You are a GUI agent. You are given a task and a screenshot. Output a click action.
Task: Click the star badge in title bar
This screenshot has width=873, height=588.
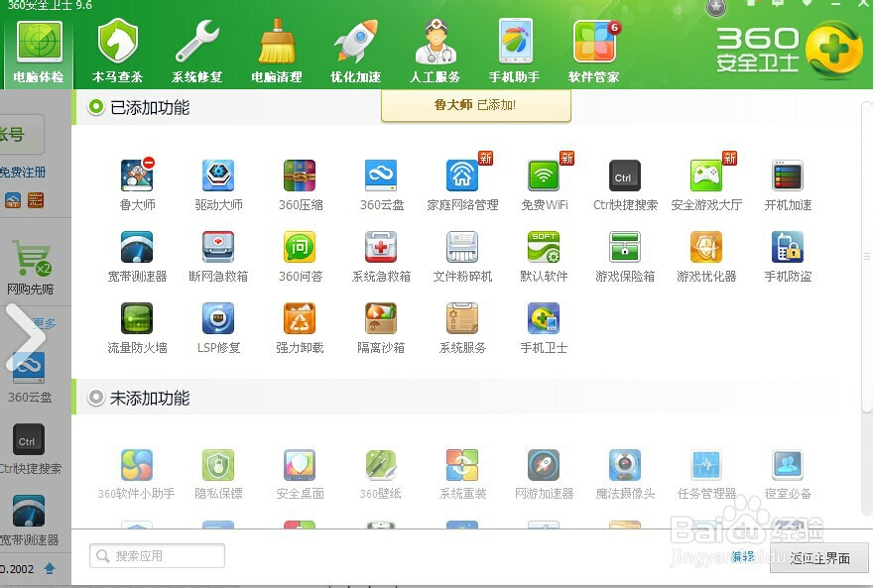(x=716, y=8)
